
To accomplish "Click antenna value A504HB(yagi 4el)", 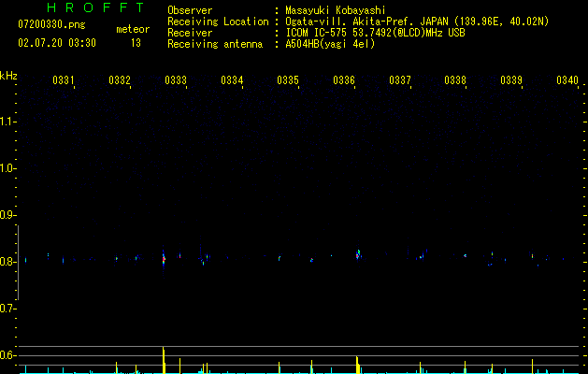I will pyautogui.click(x=330, y=44).
